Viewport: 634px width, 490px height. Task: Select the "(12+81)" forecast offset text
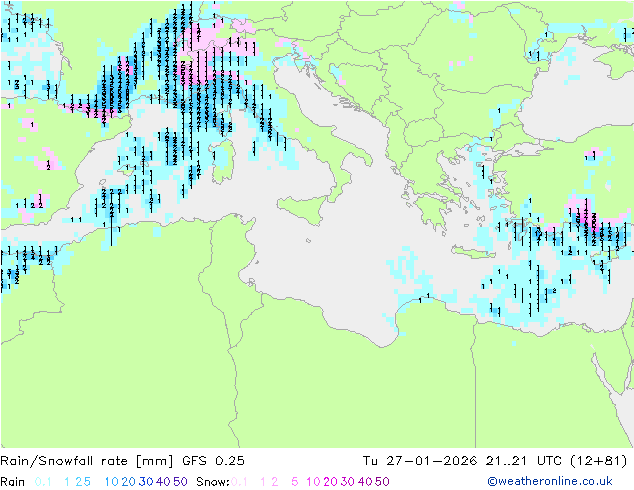[598, 461]
